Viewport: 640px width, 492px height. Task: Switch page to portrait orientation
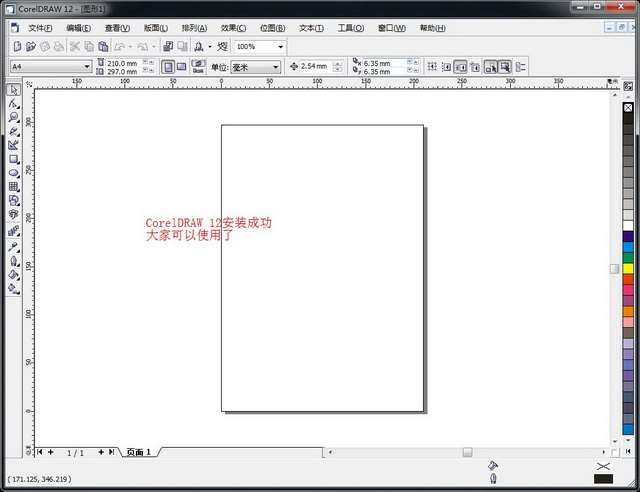[168, 67]
